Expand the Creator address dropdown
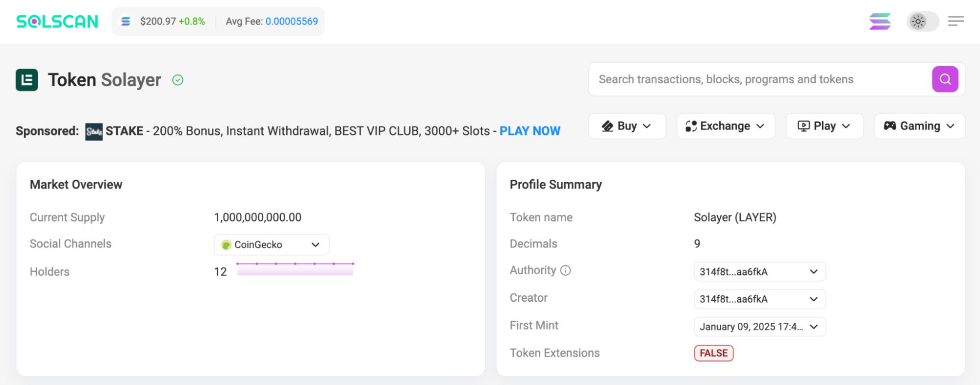This screenshot has height=385, width=980. (x=759, y=299)
